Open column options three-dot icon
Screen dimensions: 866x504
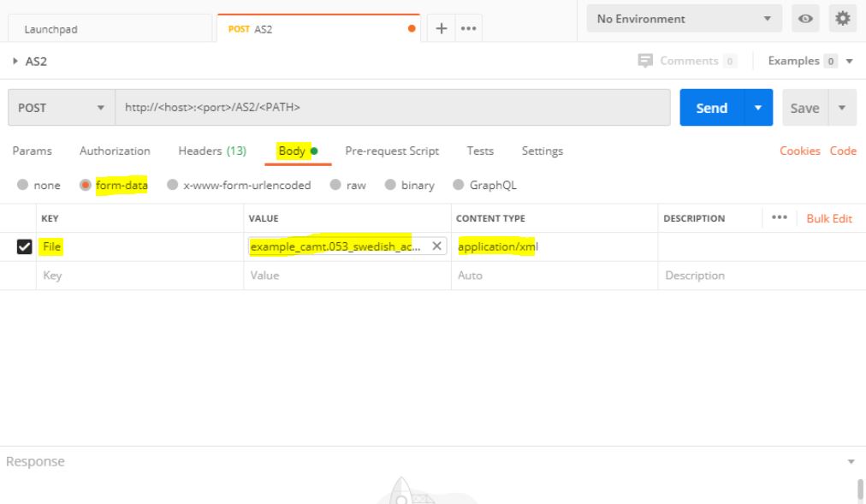pyautogui.click(x=779, y=217)
